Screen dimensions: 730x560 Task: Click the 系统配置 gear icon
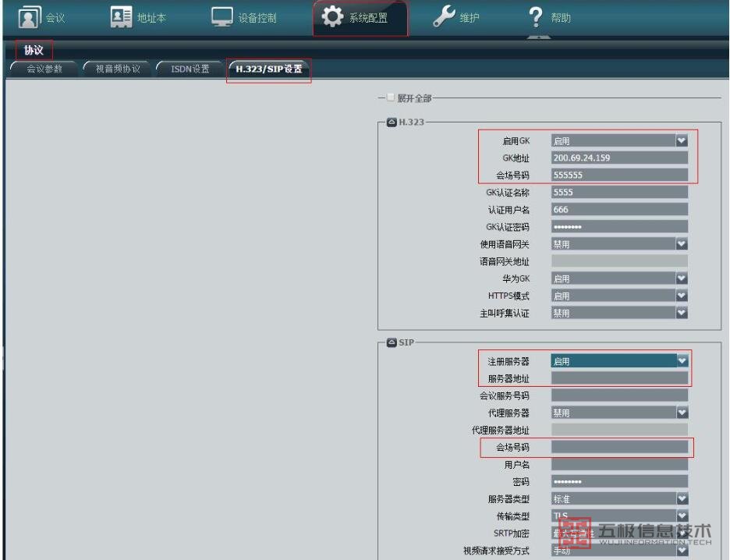coord(333,17)
